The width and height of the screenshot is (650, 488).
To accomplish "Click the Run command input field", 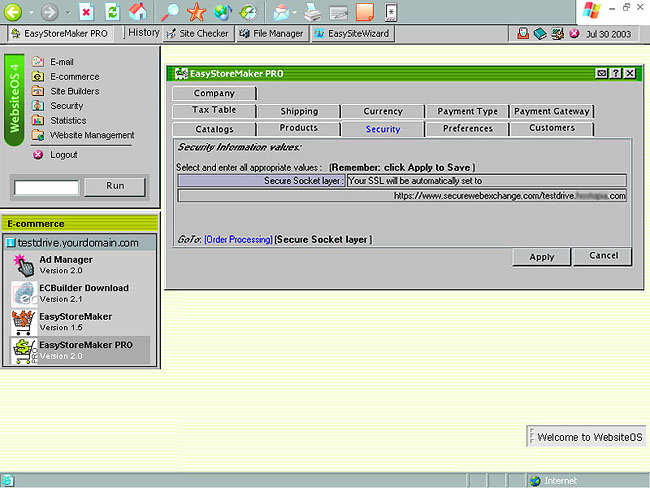I will click(x=46, y=187).
